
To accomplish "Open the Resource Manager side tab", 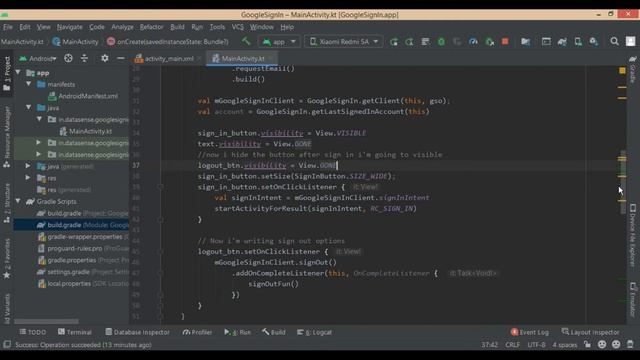I will pos(7,137).
